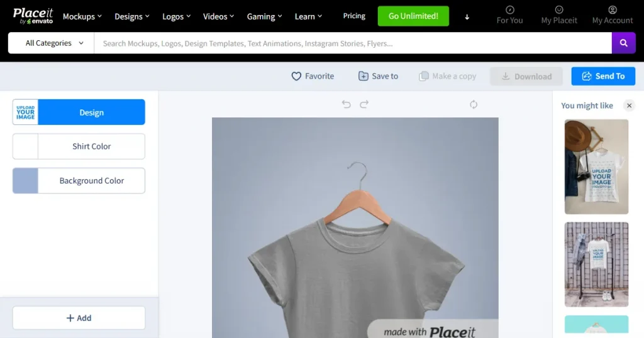
Task: Close the You might like panel
Action: [629, 106]
